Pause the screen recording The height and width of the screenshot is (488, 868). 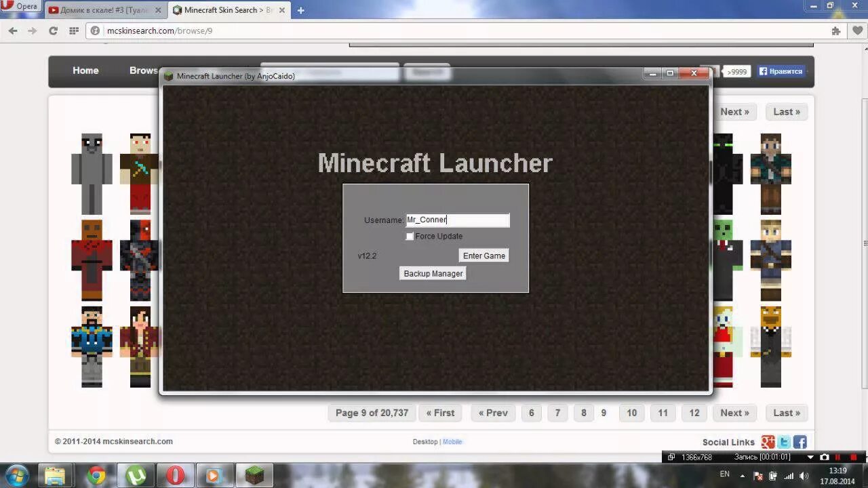[838, 457]
